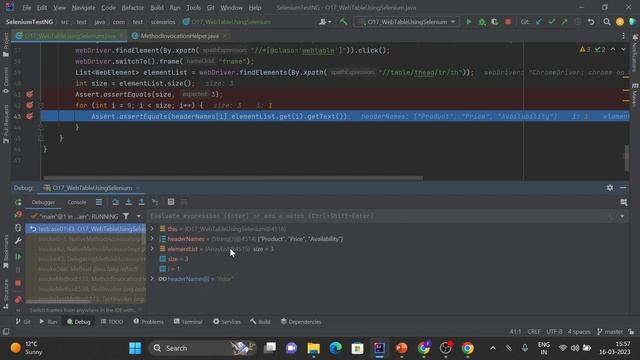Image resolution: width=640 pixels, height=360 pixels.
Task: Open the Dependencies tool window
Action: click(x=301, y=322)
